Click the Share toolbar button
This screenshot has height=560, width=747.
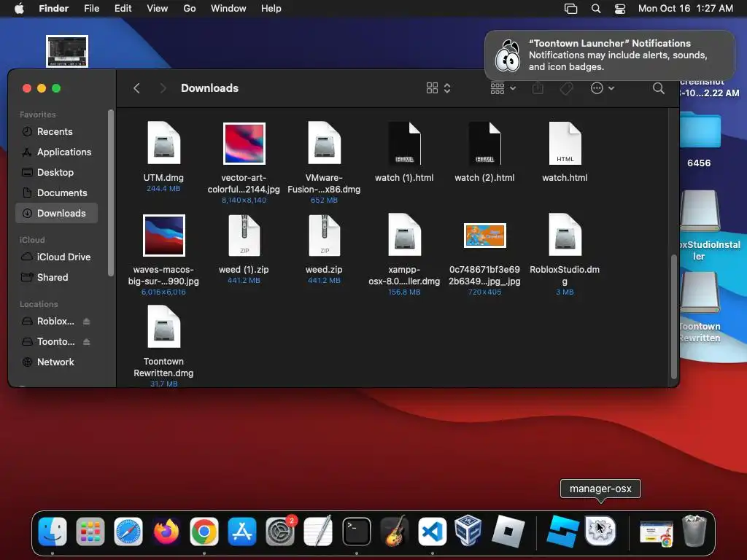point(538,88)
